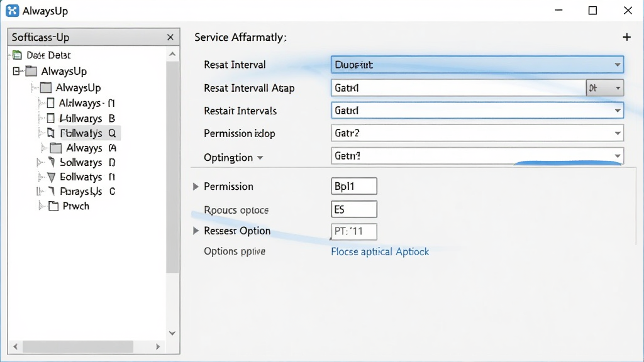Click the green icon beside Dede Detat
This screenshot has height=362, width=644.
pyautogui.click(x=17, y=55)
